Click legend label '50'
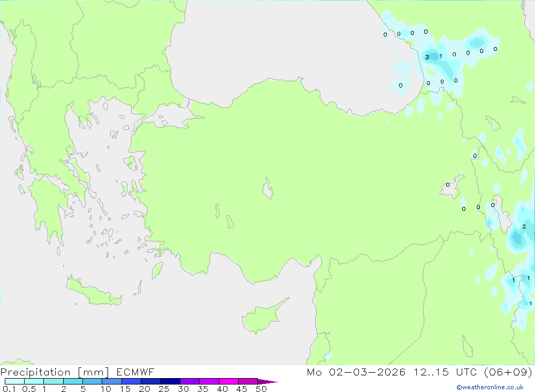This screenshot has width=535, height=392. click(262, 389)
